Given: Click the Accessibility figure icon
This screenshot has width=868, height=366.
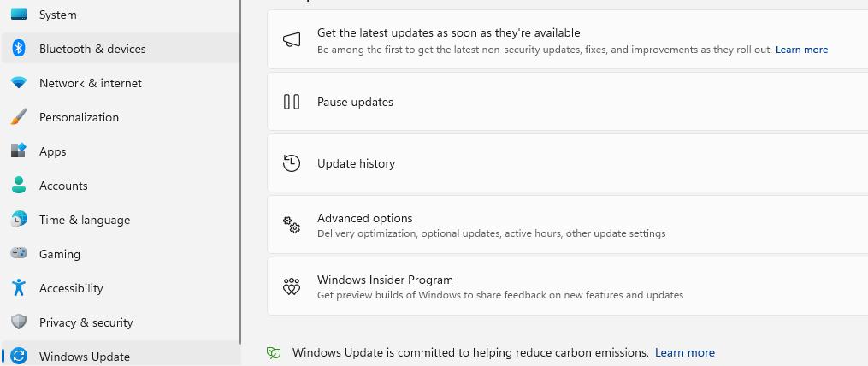Looking at the screenshot, I should (x=19, y=288).
